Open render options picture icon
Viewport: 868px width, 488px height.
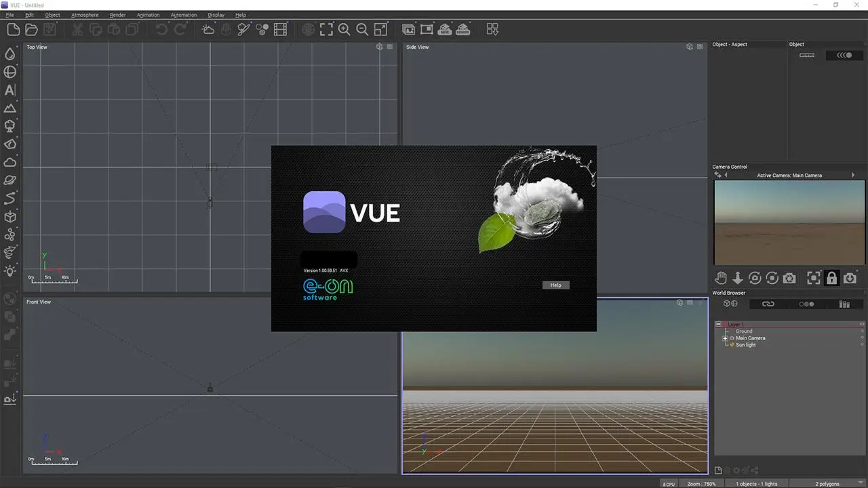[x=409, y=29]
